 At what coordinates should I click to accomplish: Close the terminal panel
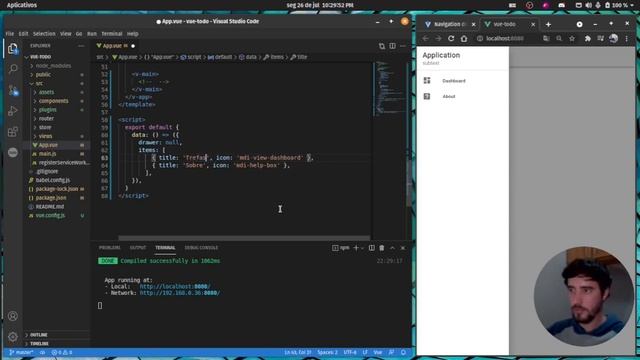tap(403, 248)
